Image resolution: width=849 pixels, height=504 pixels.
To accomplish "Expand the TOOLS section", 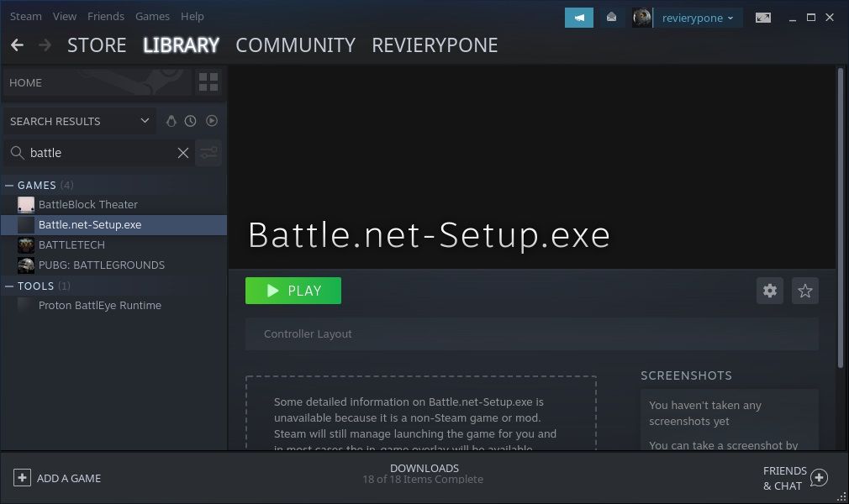I will point(8,286).
